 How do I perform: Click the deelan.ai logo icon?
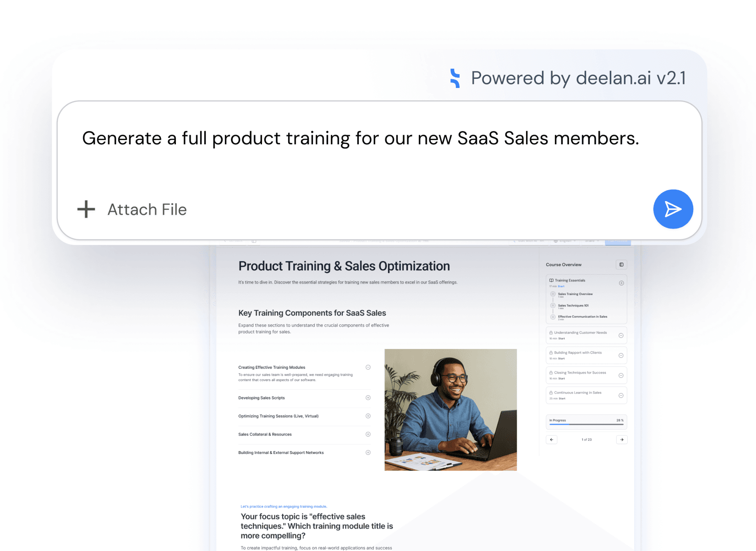(455, 78)
